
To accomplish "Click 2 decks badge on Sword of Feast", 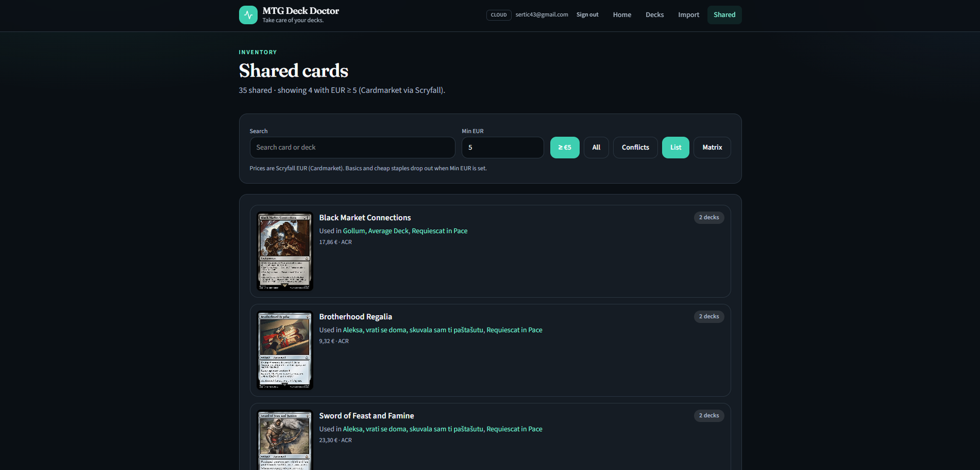I will (x=709, y=416).
